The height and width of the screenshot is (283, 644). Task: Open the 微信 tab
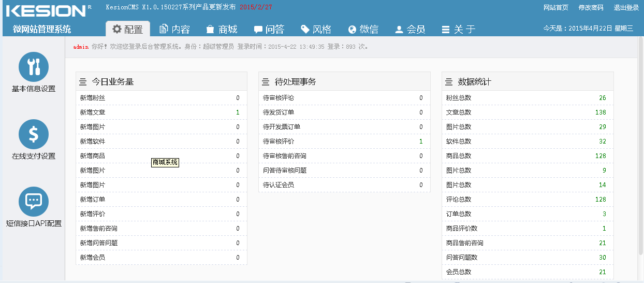pos(363,30)
